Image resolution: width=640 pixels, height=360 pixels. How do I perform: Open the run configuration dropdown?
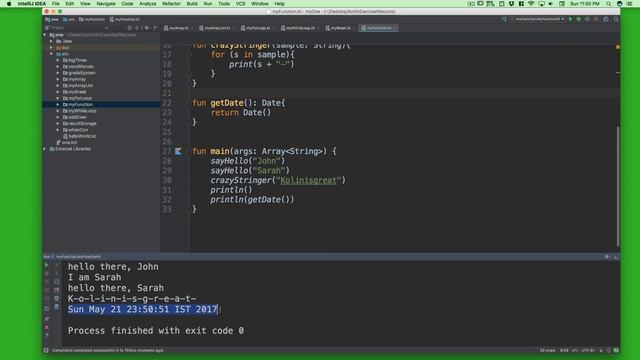(538, 19)
